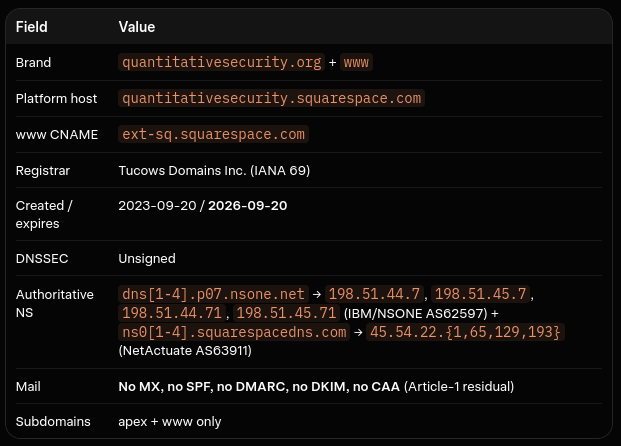Viewport: 621px width, 446px height.
Task: Click the bold expiry date 2026-09-20
Action: tap(248, 206)
